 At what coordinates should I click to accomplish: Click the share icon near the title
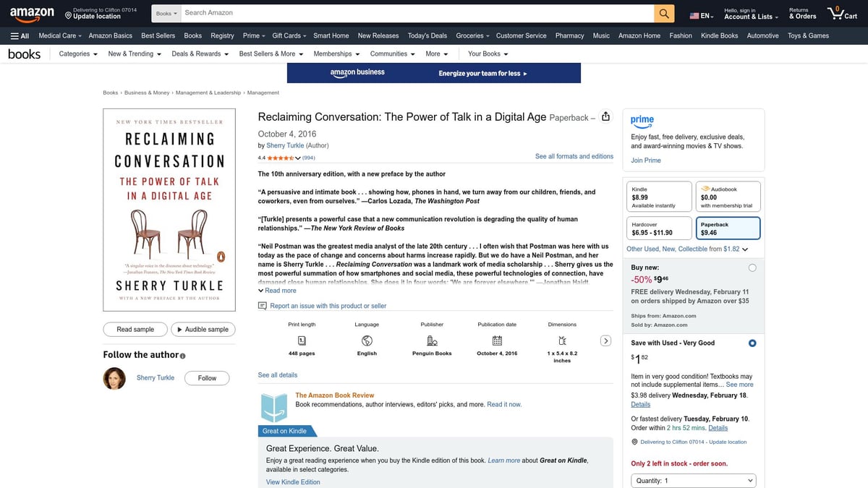(606, 116)
